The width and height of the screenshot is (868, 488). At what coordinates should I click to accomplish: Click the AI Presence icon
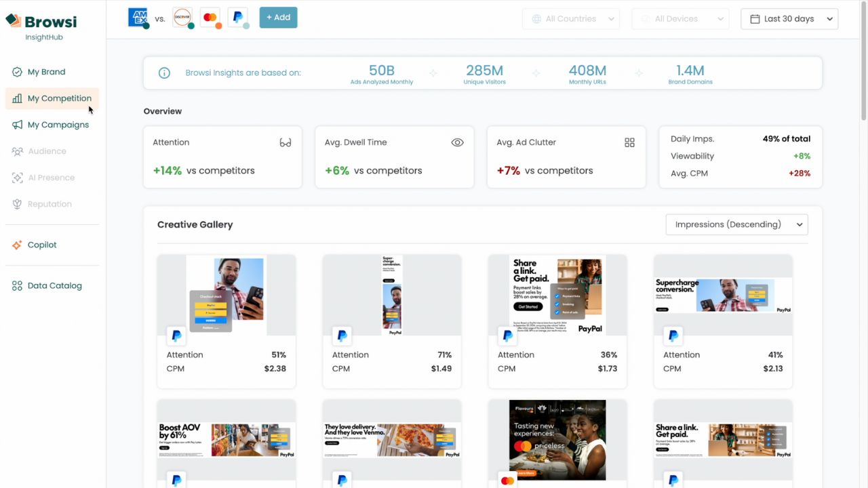click(x=17, y=178)
